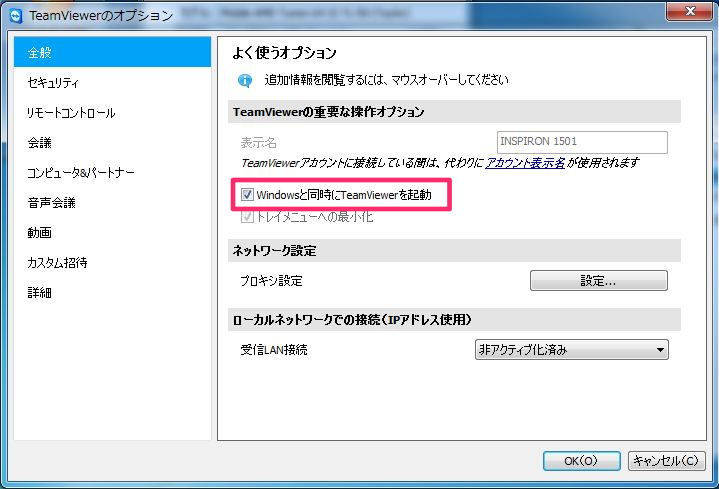The height and width of the screenshot is (489, 719).
Task: Expand the 受信LAN接続 dropdown
Action: click(572, 350)
